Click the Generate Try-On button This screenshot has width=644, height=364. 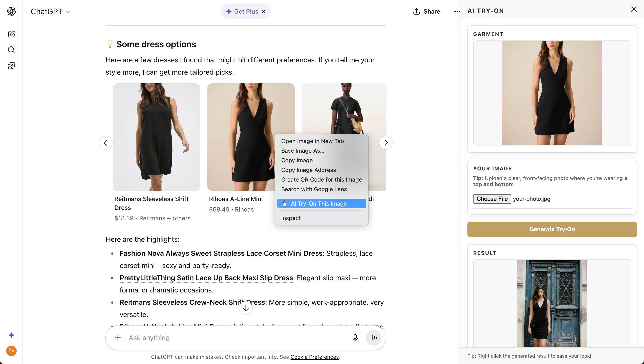tap(552, 229)
